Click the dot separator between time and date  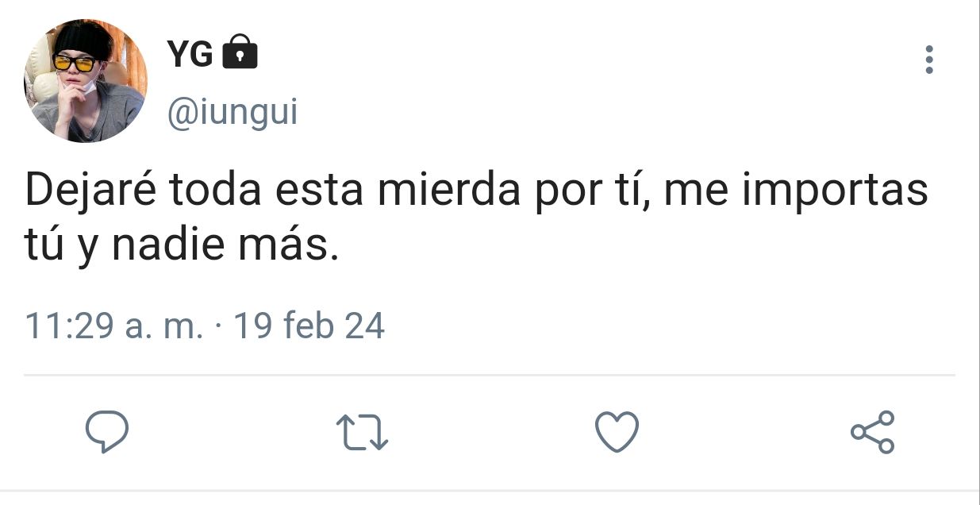(x=218, y=326)
